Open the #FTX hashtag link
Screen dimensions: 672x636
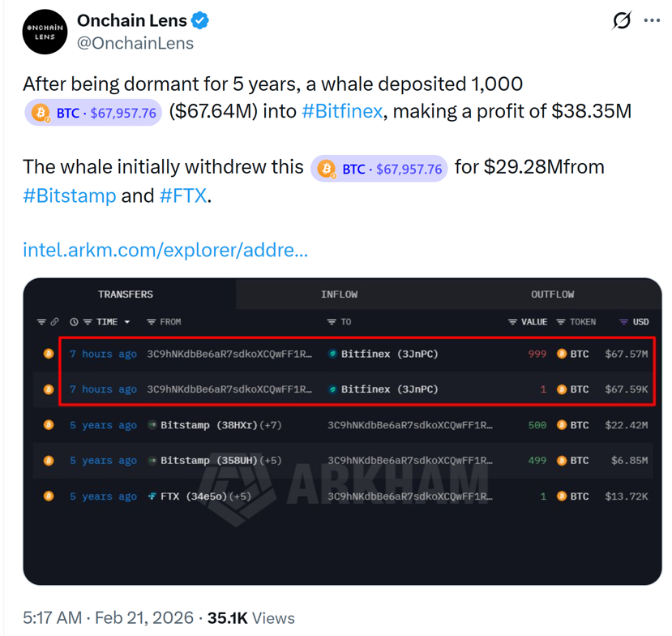tap(183, 196)
